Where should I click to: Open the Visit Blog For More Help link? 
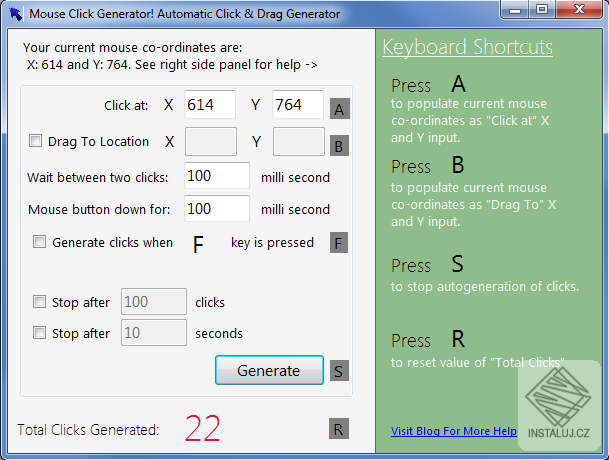click(454, 431)
